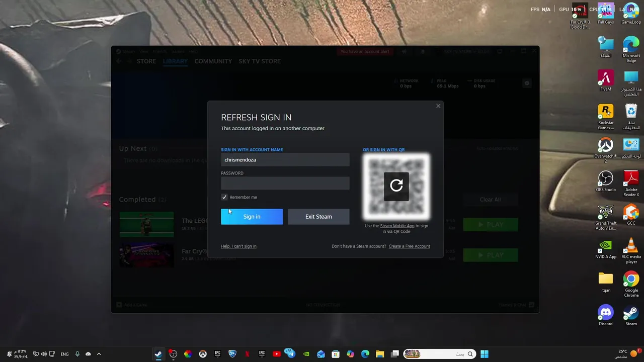Open the Create a Free Account link
644x362 pixels.
409,246
